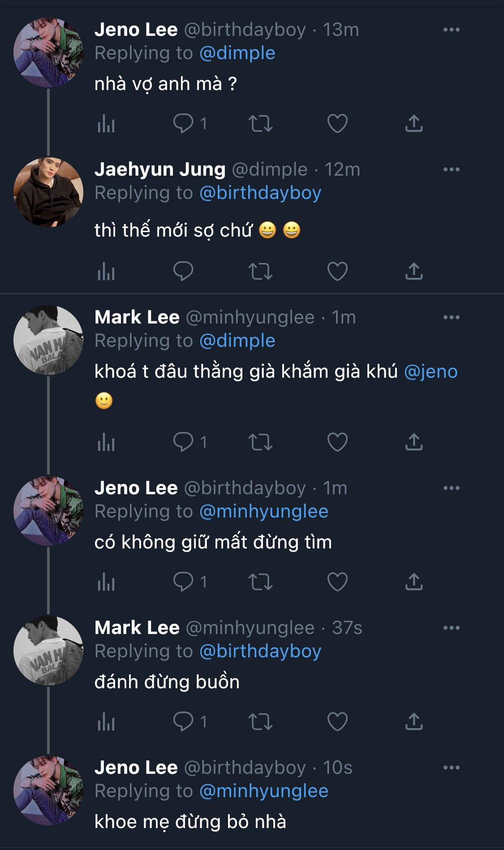The height and width of the screenshot is (850, 504).
Task: Share Jeno's "có không giữ mất đừng tìm" tweet
Action: (x=414, y=582)
